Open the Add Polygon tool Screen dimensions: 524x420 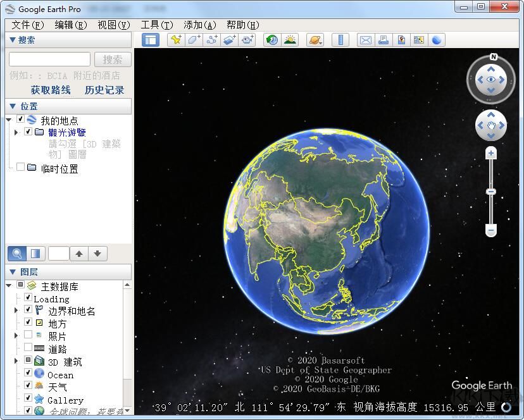point(192,39)
